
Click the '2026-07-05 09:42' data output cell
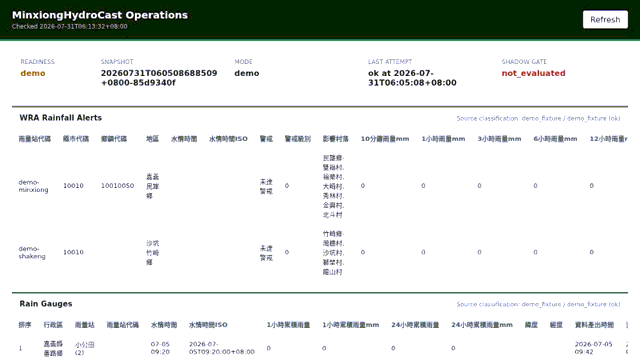tap(593, 348)
